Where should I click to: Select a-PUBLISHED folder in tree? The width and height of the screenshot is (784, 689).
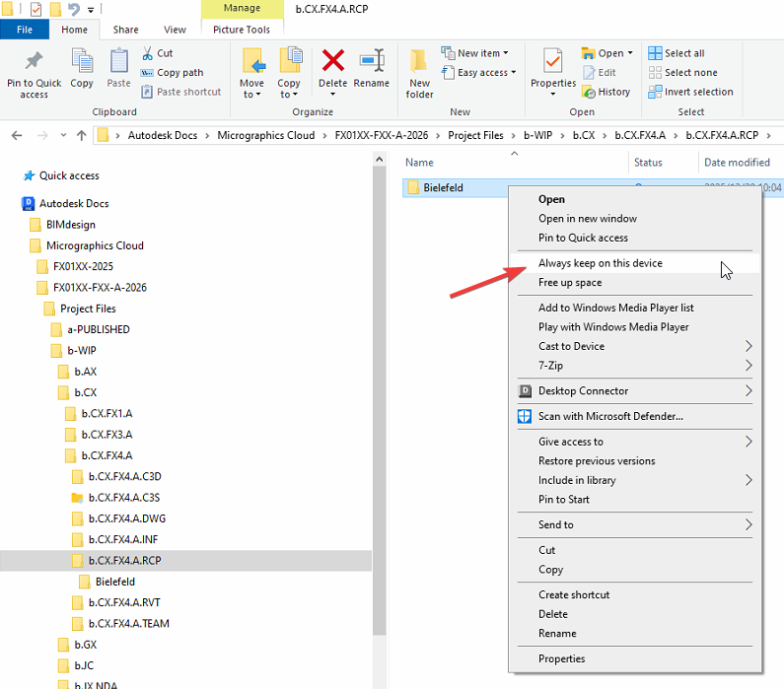coord(99,330)
